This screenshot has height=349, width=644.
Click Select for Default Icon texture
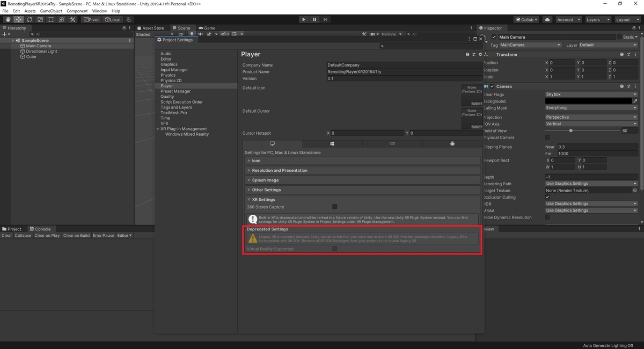point(477,104)
